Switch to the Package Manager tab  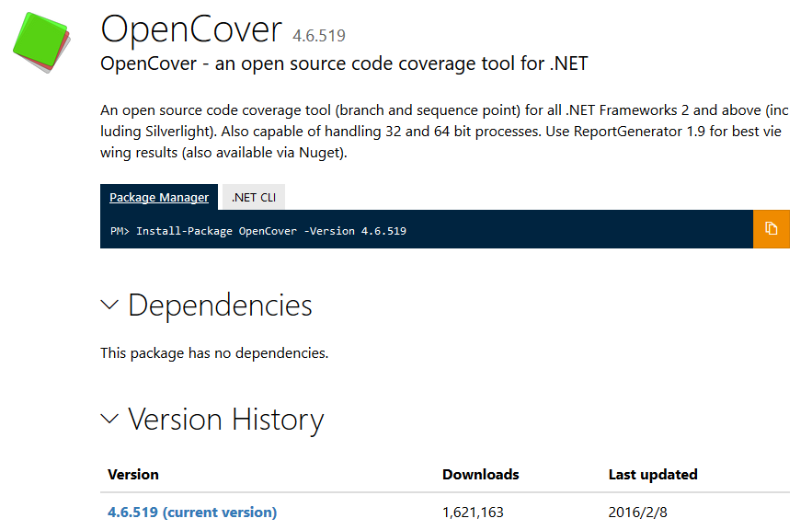(x=159, y=197)
